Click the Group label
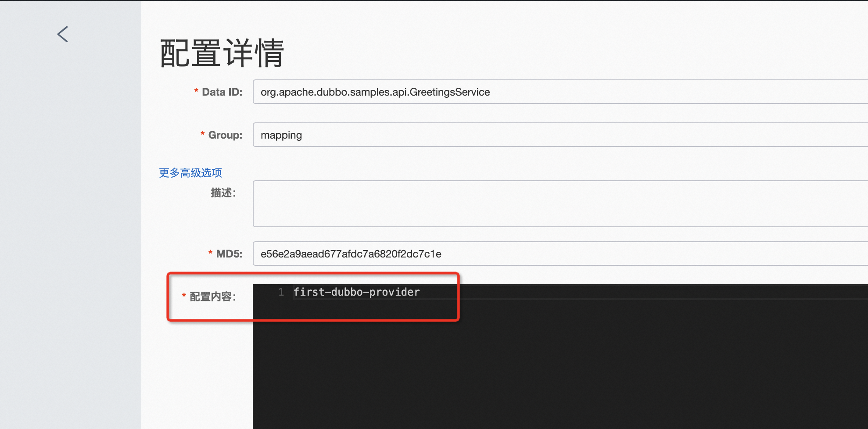The height and width of the screenshot is (429, 868). click(x=225, y=135)
